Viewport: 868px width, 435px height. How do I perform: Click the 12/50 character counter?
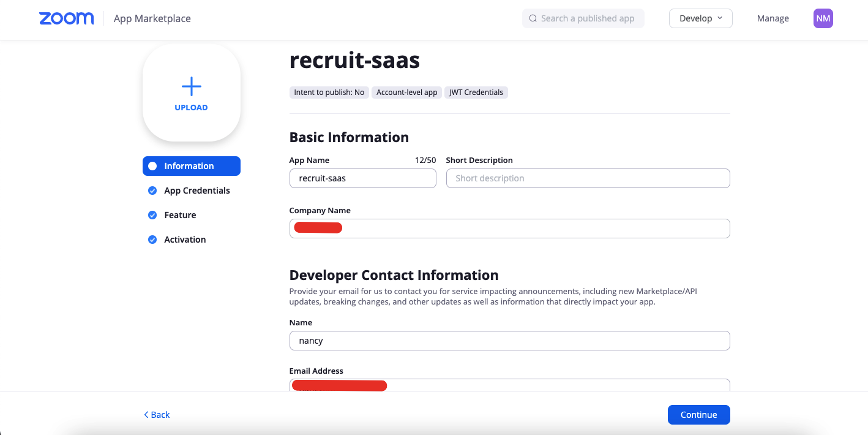coord(425,160)
